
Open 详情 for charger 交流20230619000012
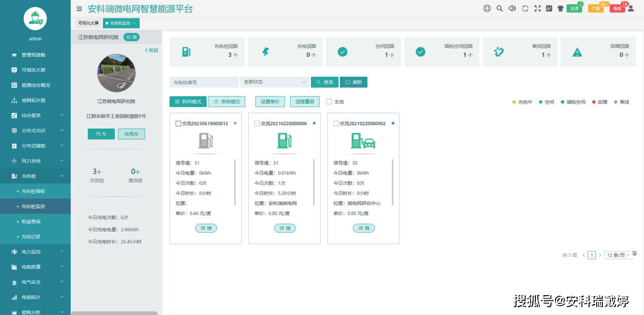pos(206,228)
